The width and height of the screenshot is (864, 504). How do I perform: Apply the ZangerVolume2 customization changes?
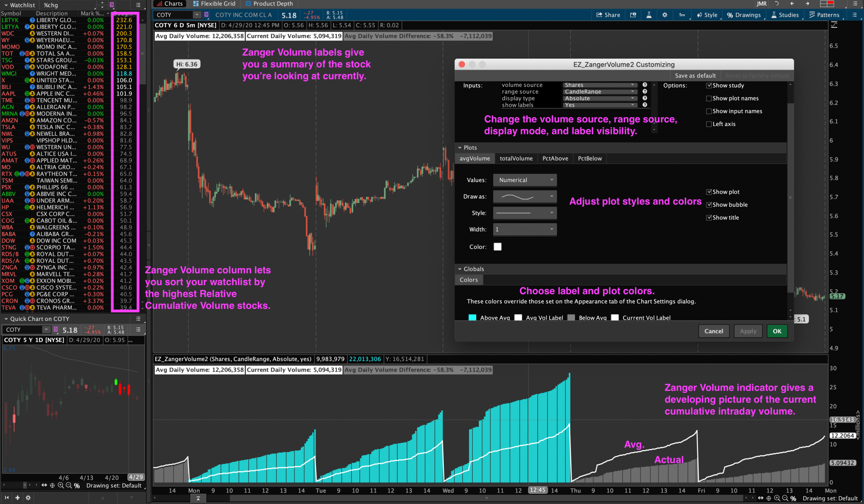point(748,331)
